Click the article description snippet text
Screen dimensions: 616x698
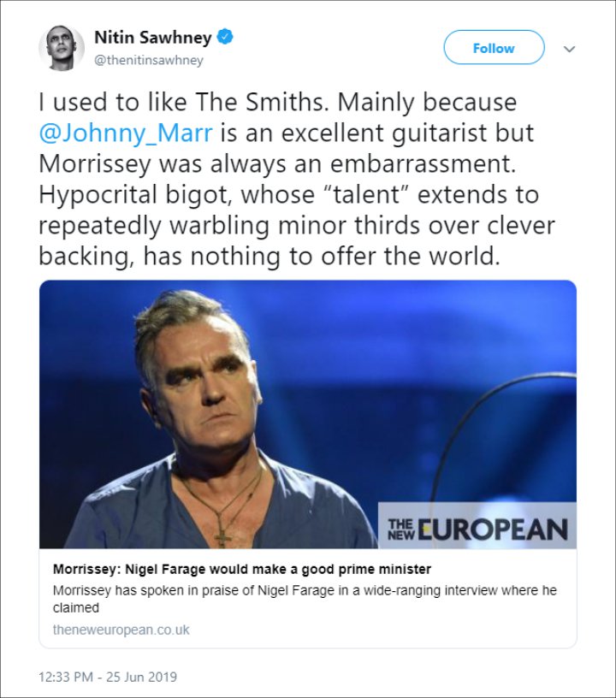tap(305, 599)
